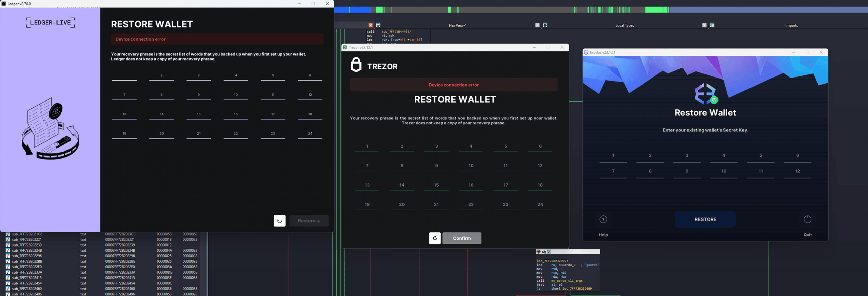Click sub_7FF72B44F05A call in the disassembly

[x=396, y=31]
